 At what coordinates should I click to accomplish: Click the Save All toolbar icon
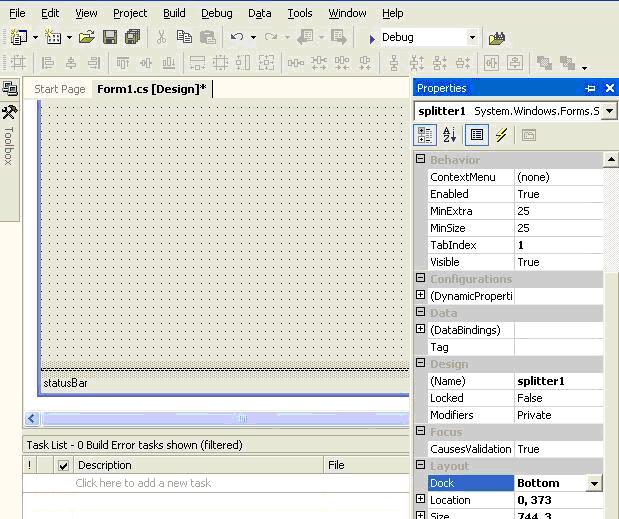(x=131, y=37)
